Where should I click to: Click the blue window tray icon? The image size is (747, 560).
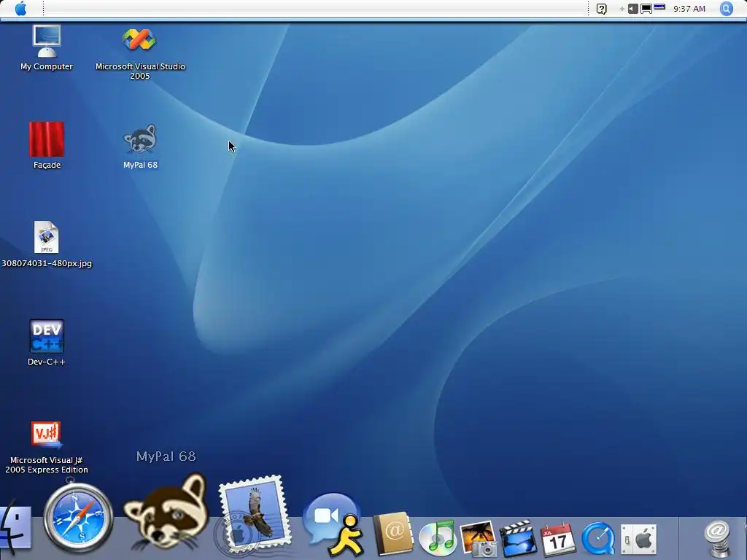click(659, 7)
